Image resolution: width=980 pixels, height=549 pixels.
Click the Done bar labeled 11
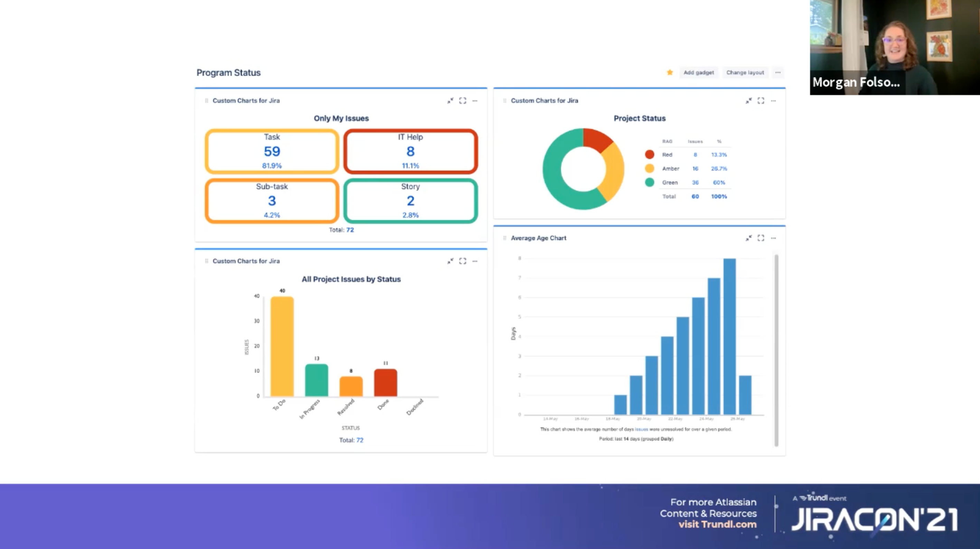pos(385,383)
